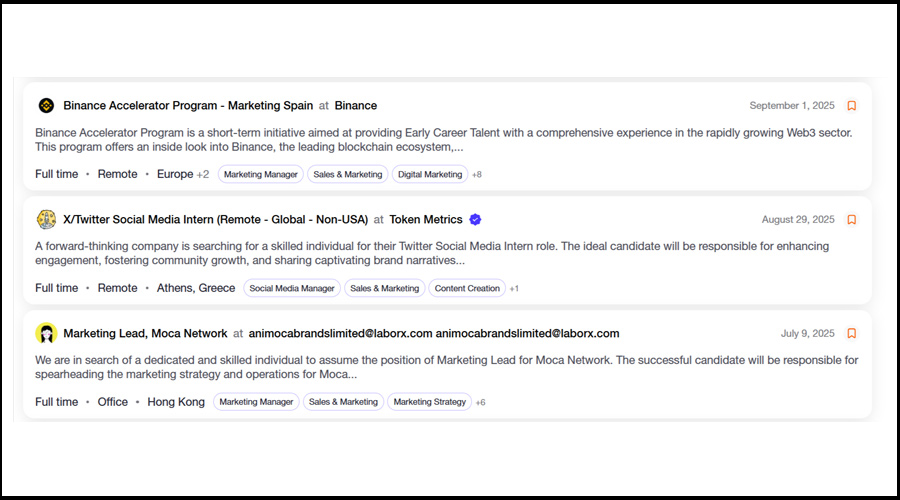The height and width of the screenshot is (500, 900).
Task: Visit the Binance company page link
Action: coord(355,105)
